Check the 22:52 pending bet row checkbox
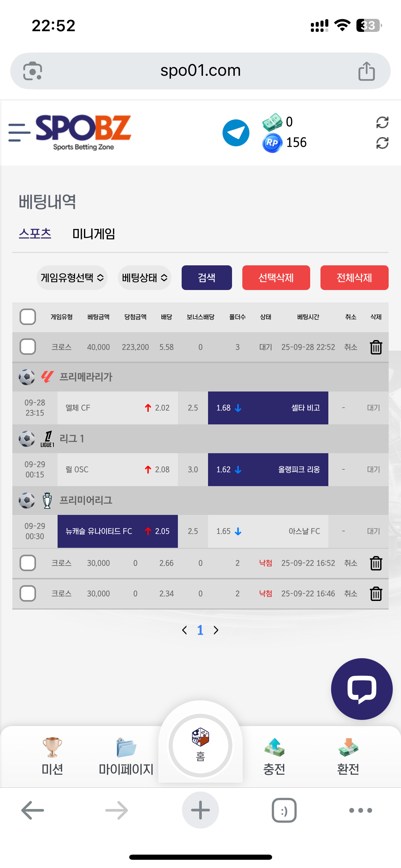 tap(28, 347)
